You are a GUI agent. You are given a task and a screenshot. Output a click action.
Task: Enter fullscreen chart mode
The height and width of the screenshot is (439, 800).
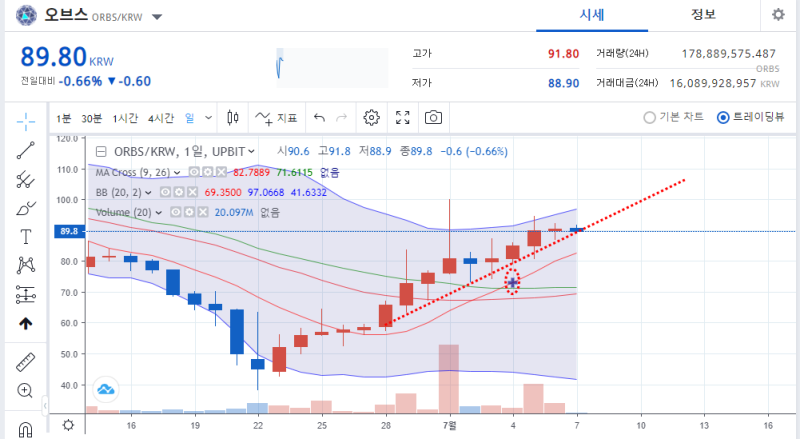click(403, 118)
